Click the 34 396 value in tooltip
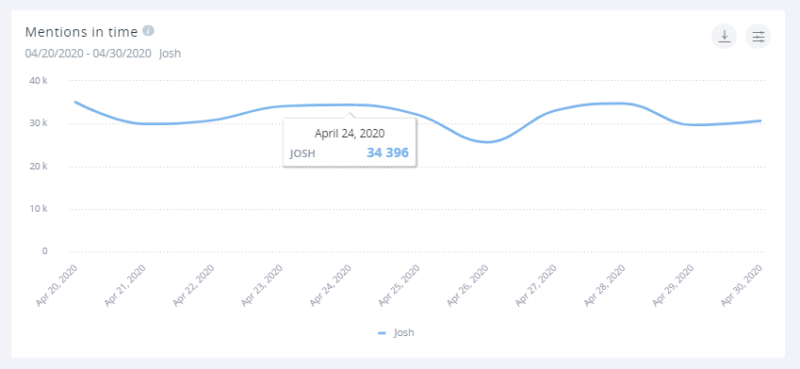Viewport: 800px width, 369px height. tap(388, 153)
